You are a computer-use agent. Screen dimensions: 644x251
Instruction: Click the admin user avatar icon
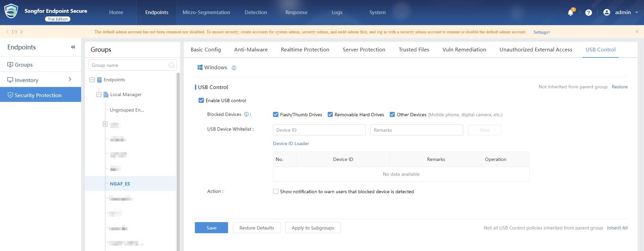coord(606,12)
